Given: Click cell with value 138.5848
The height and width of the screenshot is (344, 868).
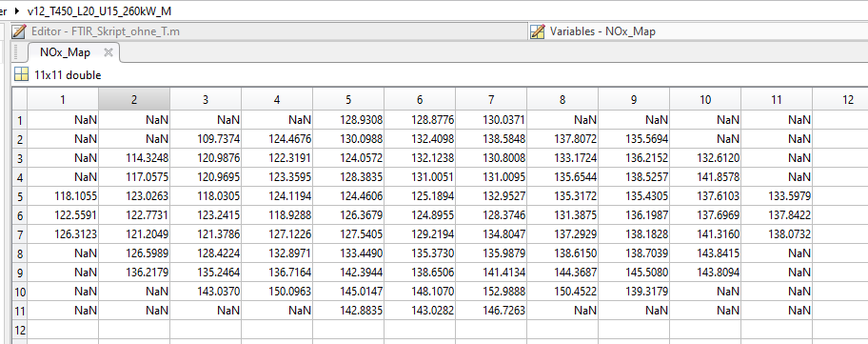Looking at the screenshot, I should [x=491, y=138].
